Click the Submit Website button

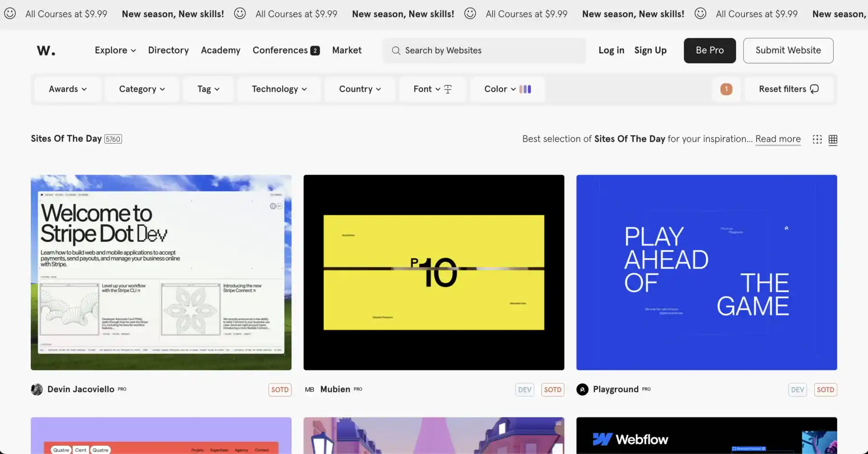coord(788,51)
